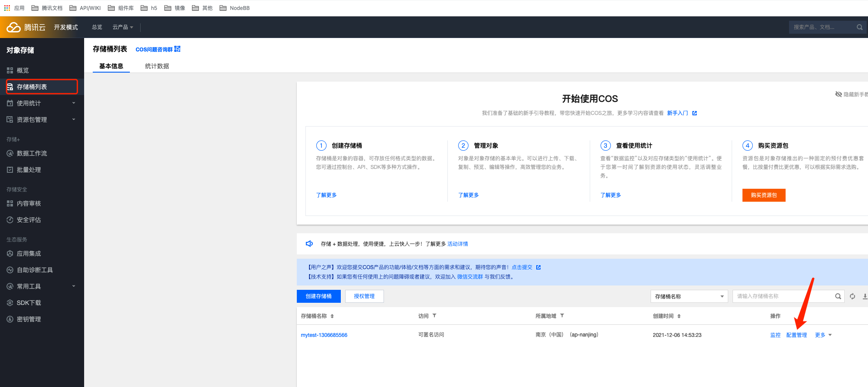Open the 活动详情 link
This screenshot has height=387, width=868.
point(458,244)
